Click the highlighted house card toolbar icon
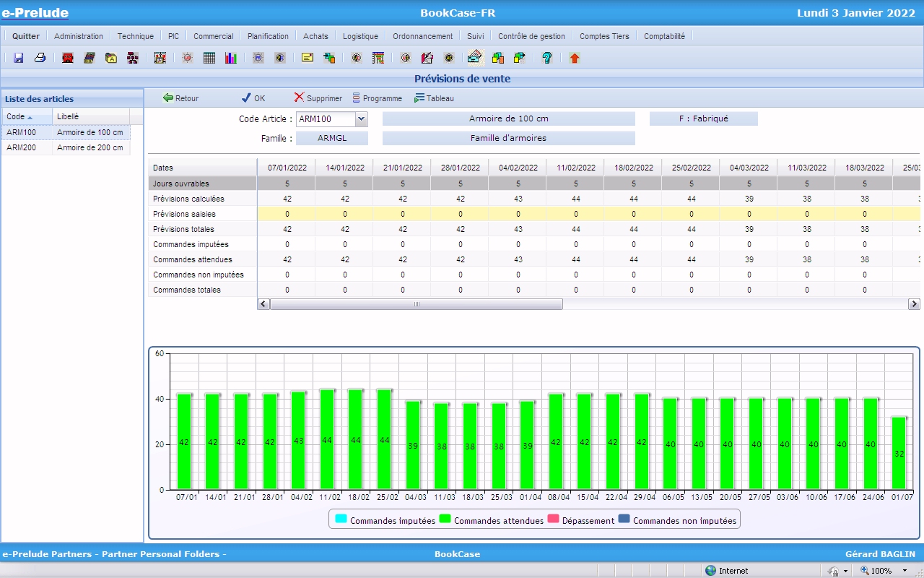Viewport: 924px width, 578px height. [x=475, y=57]
